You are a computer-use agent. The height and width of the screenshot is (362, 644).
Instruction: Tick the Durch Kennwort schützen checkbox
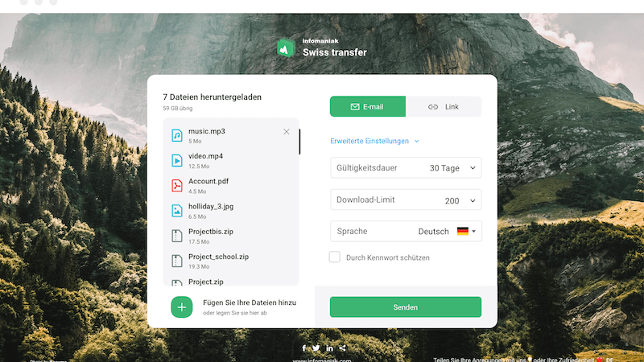335,257
